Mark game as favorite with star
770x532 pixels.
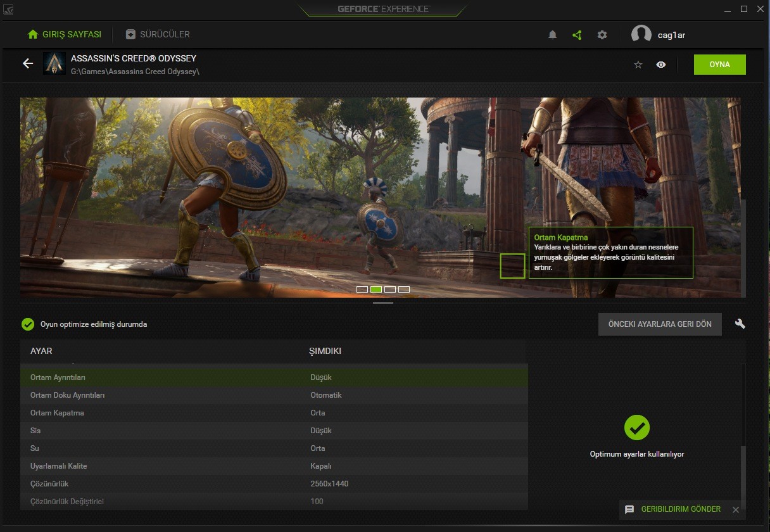pos(638,65)
